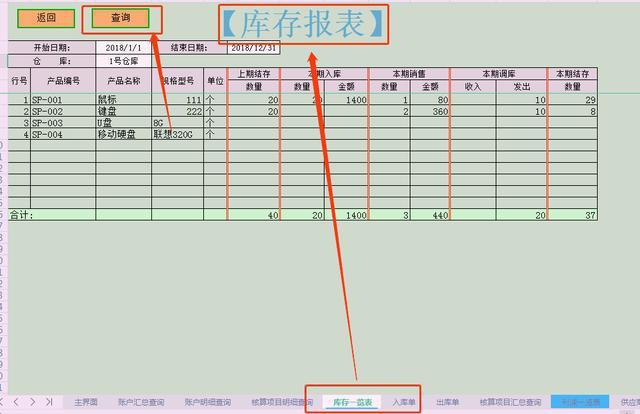Click the 上期结存 header cell
640x414 pixels.
(254, 74)
